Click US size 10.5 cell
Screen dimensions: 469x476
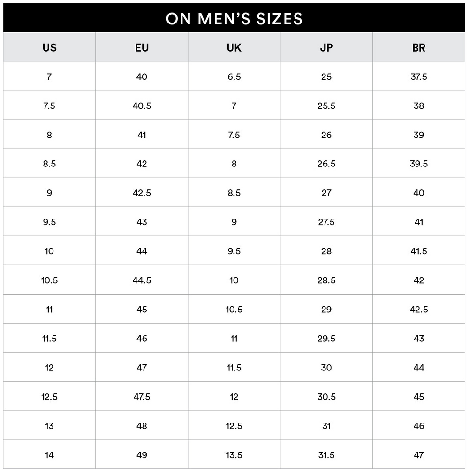(x=50, y=280)
